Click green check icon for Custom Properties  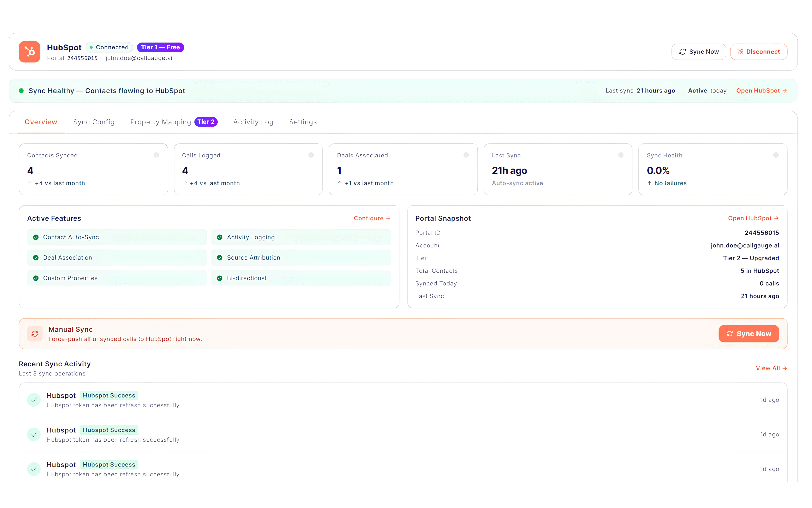tap(36, 278)
